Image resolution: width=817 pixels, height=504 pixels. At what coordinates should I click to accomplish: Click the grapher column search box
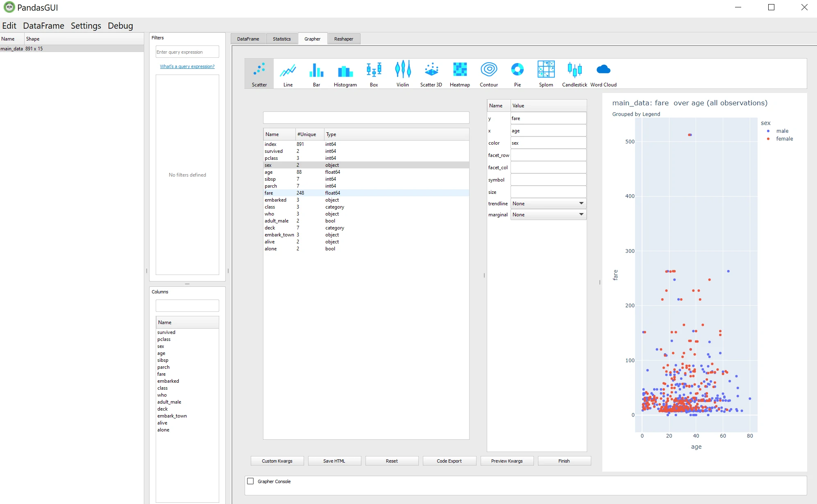(x=366, y=118)
